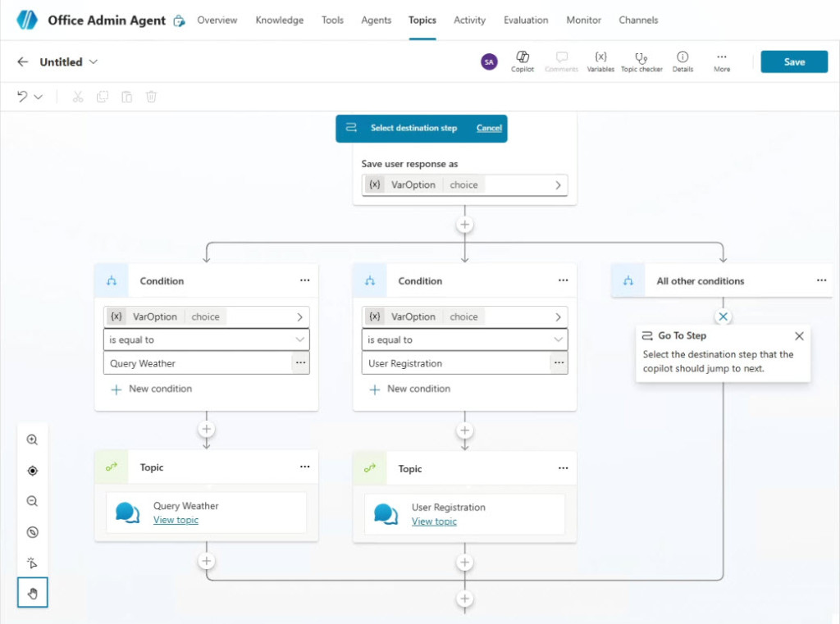Viewport: 840px width, 624px height.
Task: Cancel selecting destination step
Action: click(x=489, y=128)
